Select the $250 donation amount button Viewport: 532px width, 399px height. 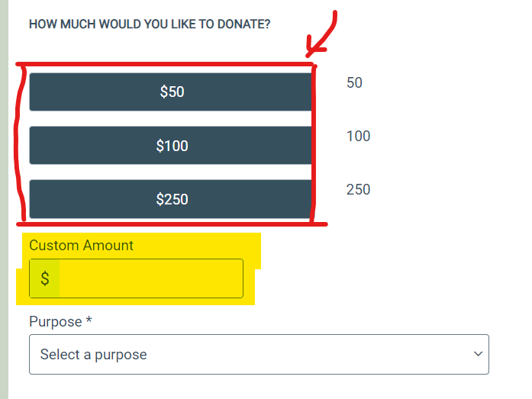pyautogui.click(x=171, y=199)
